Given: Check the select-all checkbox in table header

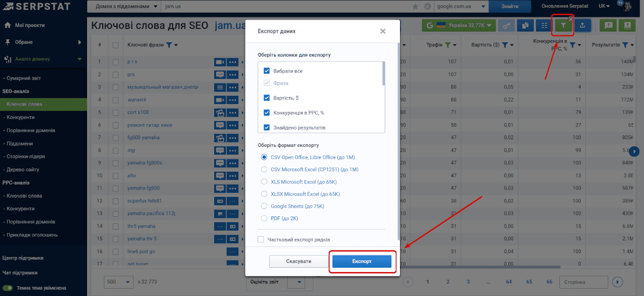Looking at the screenshot, I should tap(115, 45).
